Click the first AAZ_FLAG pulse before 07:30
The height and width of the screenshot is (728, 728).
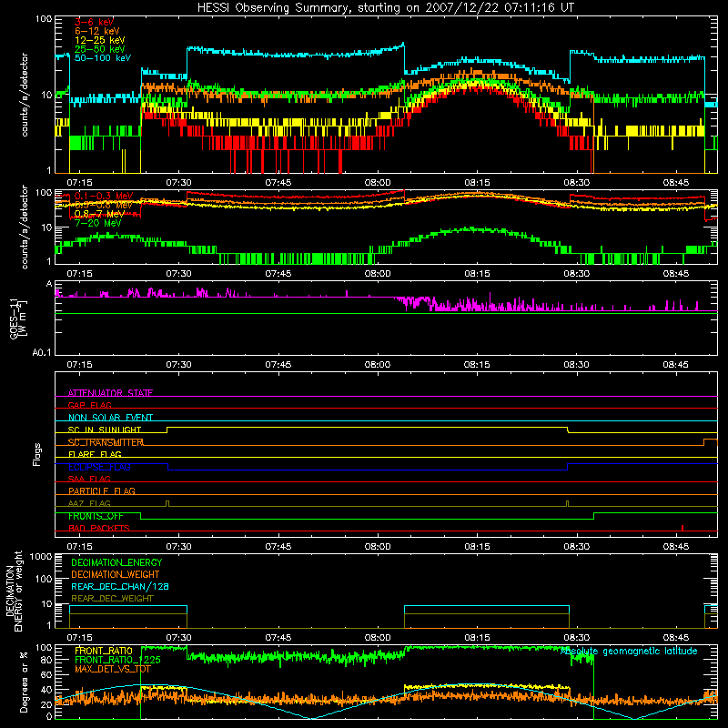point(167,503)
